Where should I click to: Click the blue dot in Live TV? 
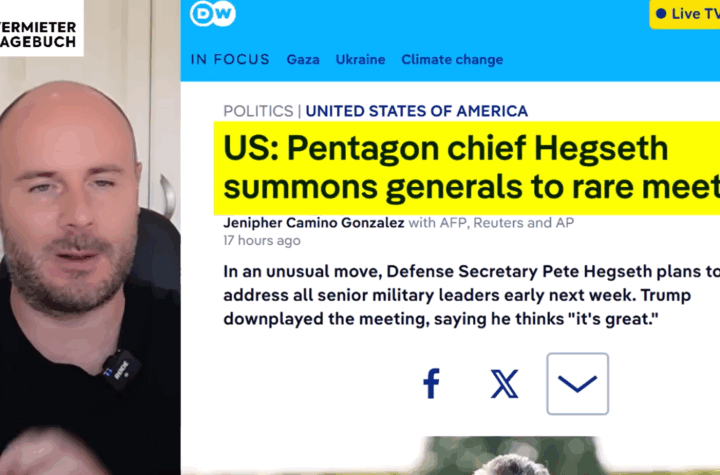pos(661,14)
